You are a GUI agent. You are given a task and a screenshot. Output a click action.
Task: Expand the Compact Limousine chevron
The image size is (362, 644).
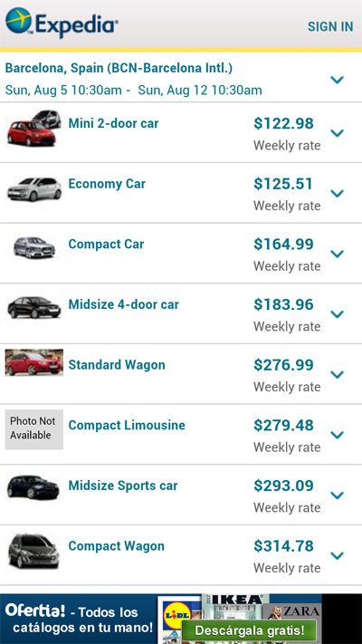338,435
